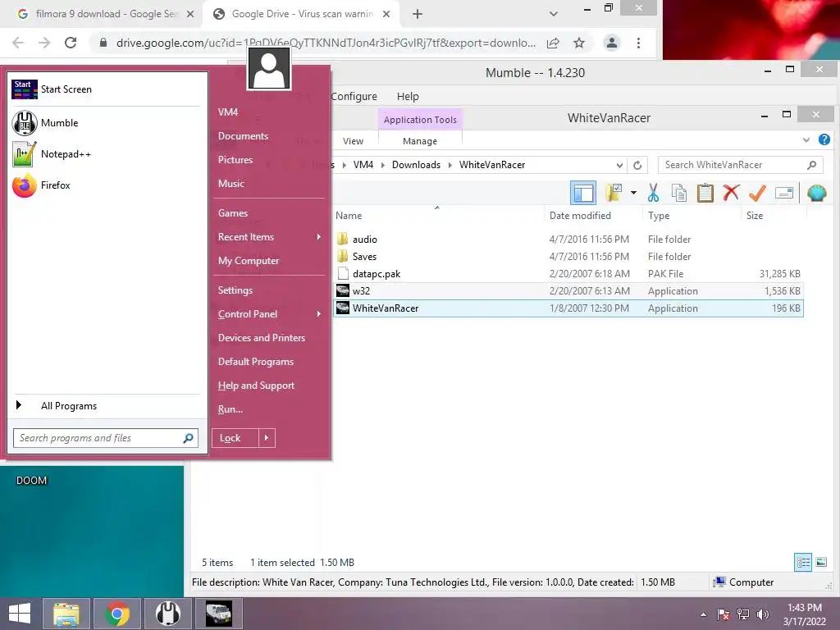Image resolution: width=840 pixels, height=630 pixels.
Task: Open White Van Racer taskbar icon
Action: pyautogui.click(x=218, y=614)
